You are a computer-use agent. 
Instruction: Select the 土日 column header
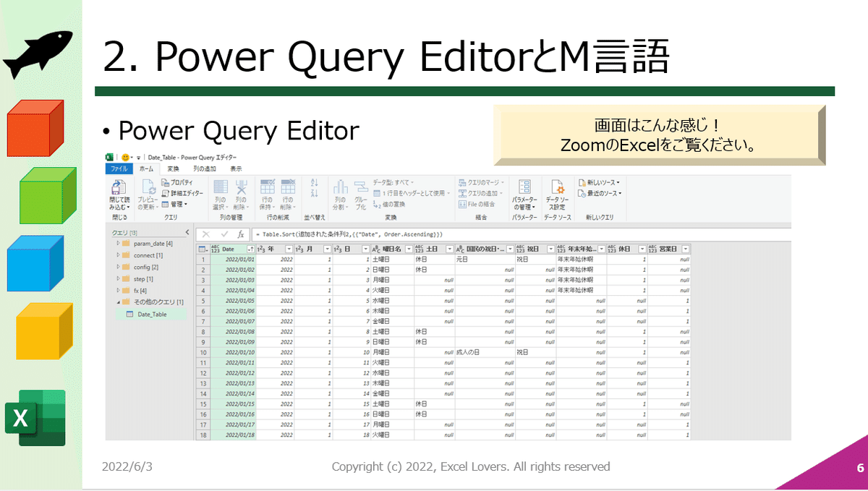tap(433, 249)
